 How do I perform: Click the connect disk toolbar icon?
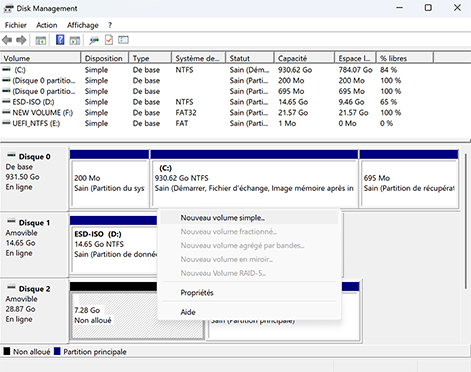point(94,40)
